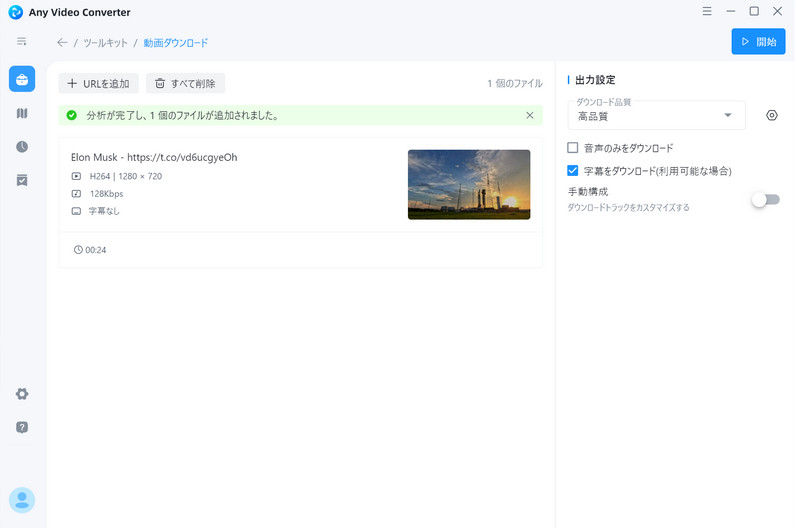Click the audio bitrate icon beside 128Kbps

76,193
